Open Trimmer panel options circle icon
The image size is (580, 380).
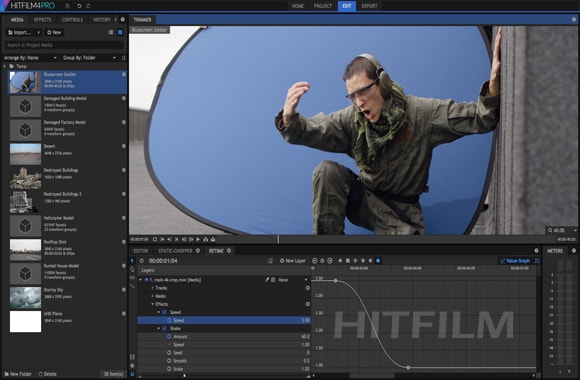pos(574,20)
